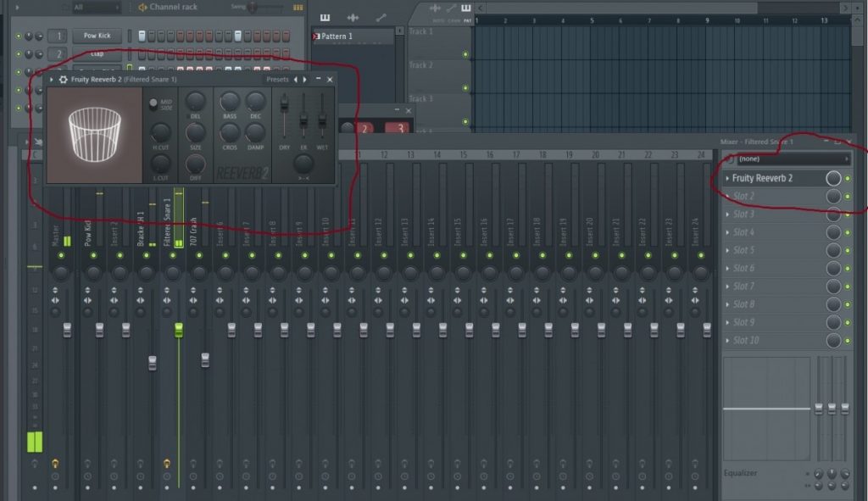Click the DEL knob in Reeverb 2
Screen dimensions: 868x501
point(195,102)
